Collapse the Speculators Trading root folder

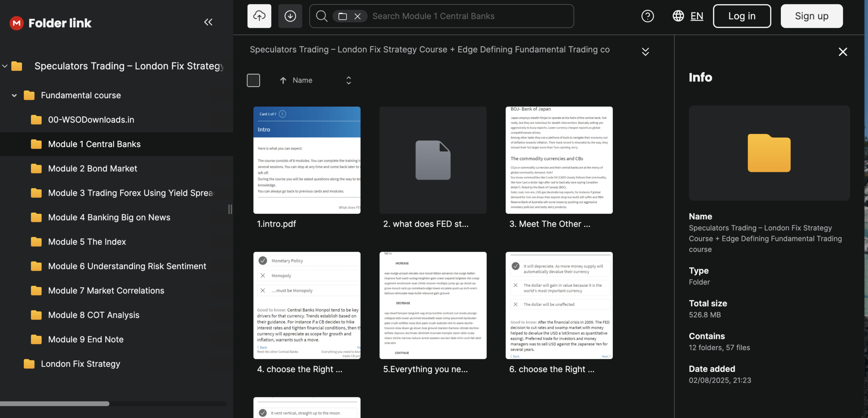5,66
